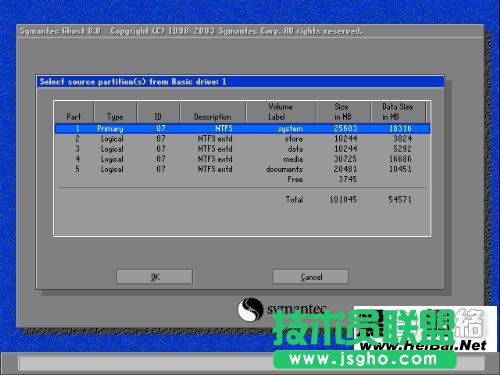Click the Size in MB column header
500x375 pixels.
click(343, 112)
